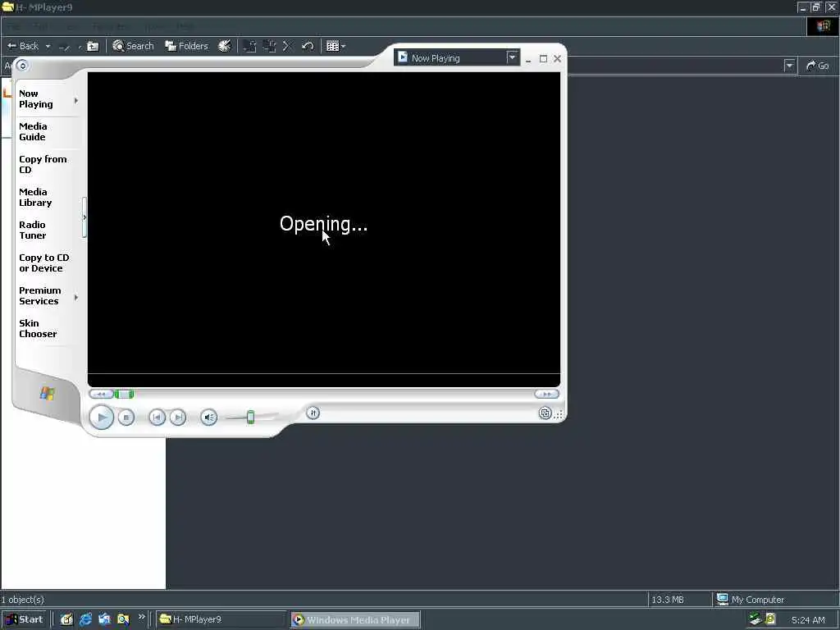
Task: Launch Internet Explorer from Quick Launch
Action: tap(85, 619)
